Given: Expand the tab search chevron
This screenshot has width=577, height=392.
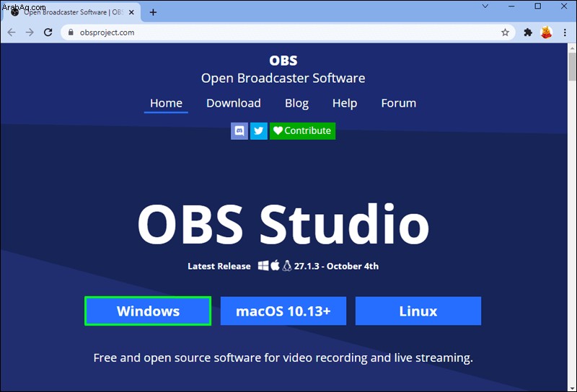Looking at the screenshot, I should tap(485, 6).
